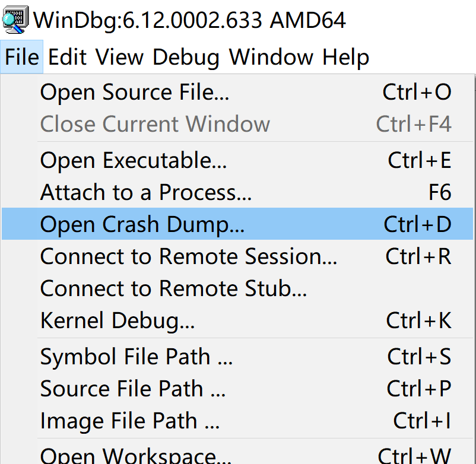
Task: Select Connect to Remote Stub
Action: 173,288
